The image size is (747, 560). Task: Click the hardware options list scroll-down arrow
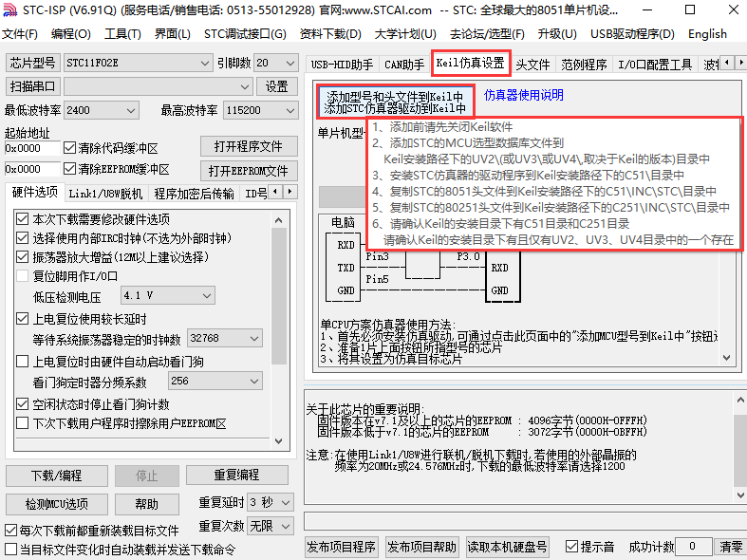279,441
